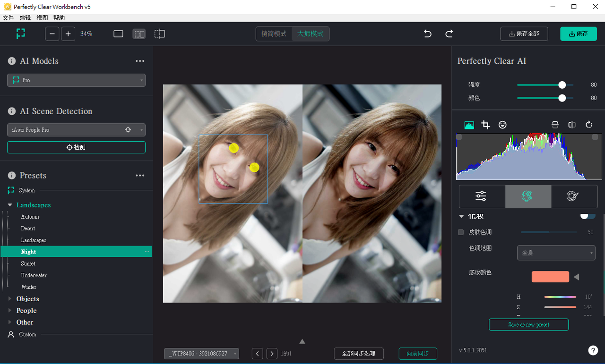Click the rotate icon above histogram
The image size is (605, 364).
click(589, 125)
